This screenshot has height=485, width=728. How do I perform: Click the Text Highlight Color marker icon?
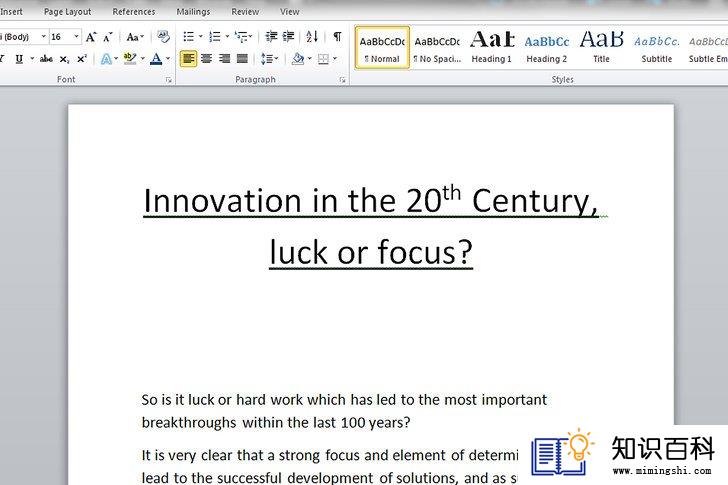click(x=130, y=58)
